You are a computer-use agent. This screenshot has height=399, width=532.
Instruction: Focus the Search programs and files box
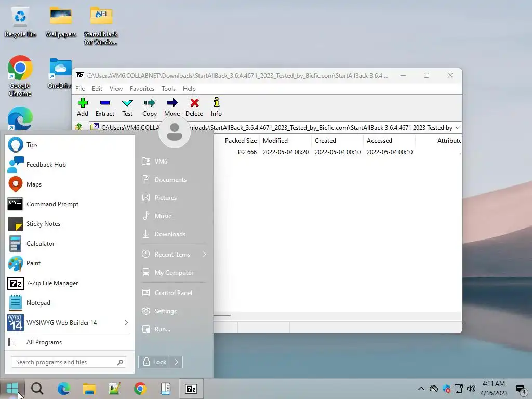tap(68, 362)
